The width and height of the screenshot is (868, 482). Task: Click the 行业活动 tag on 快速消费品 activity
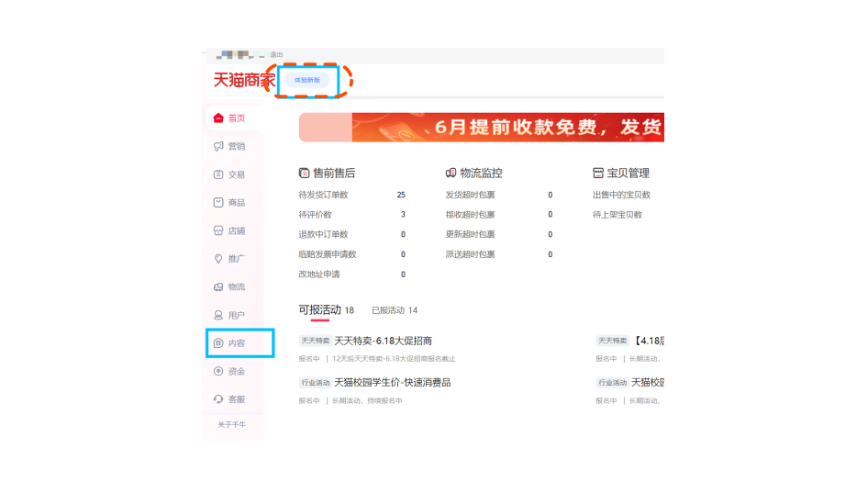[315, 382]
